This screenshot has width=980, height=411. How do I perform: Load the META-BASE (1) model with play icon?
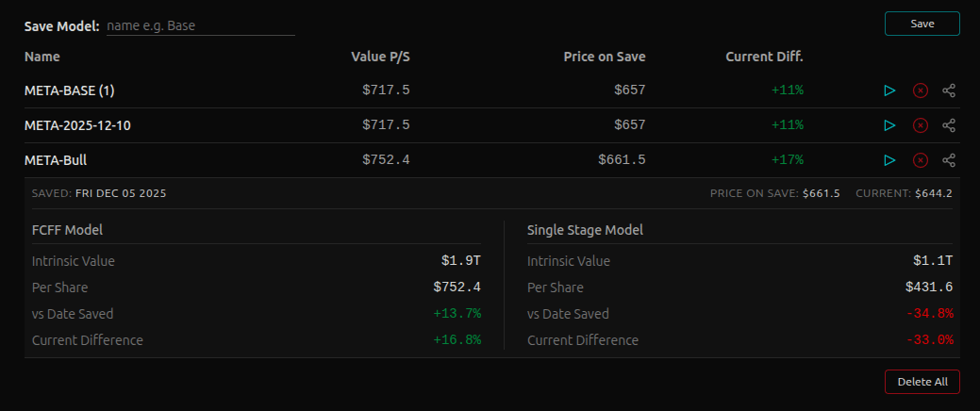[x=889, y=90]
